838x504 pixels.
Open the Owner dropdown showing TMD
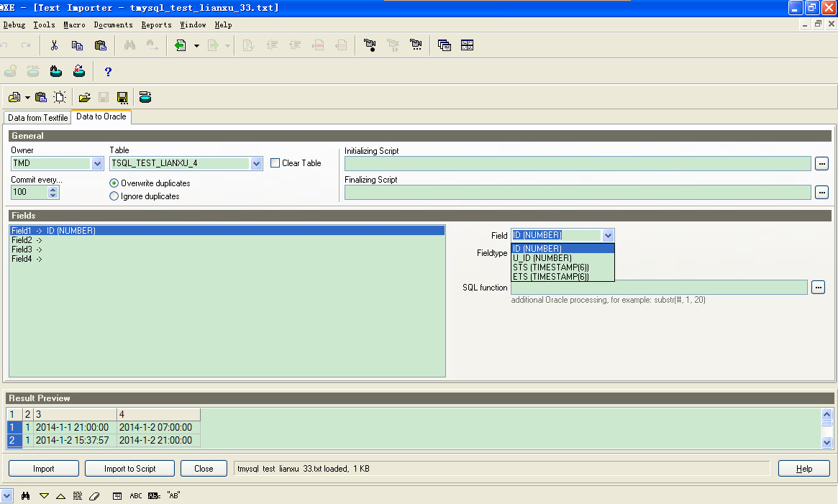pos(97,163)
